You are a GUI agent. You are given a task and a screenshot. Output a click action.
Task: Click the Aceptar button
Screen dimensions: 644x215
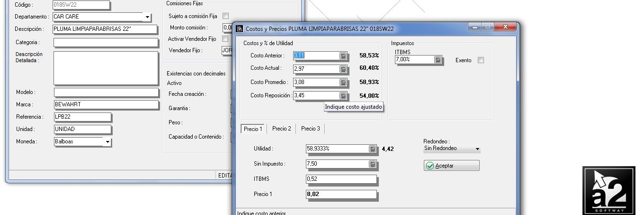coord(451,166)
